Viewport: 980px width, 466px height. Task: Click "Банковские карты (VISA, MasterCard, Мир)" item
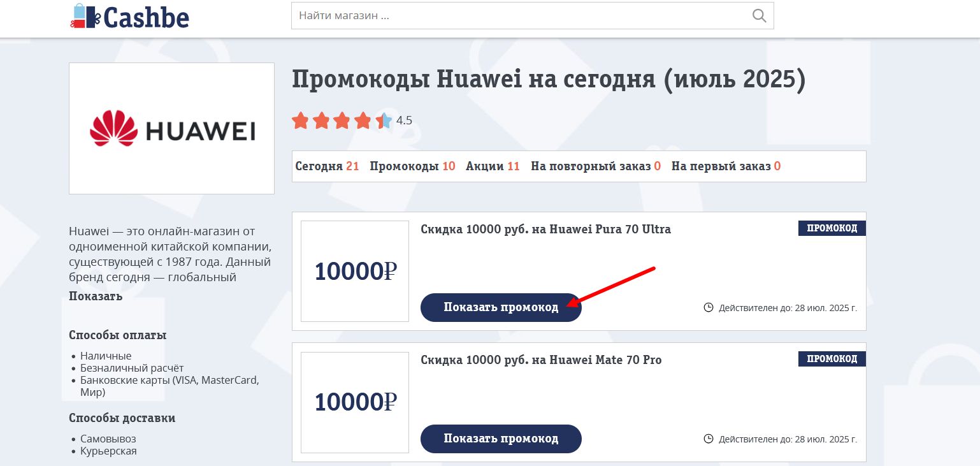click(x=169, y=386)
